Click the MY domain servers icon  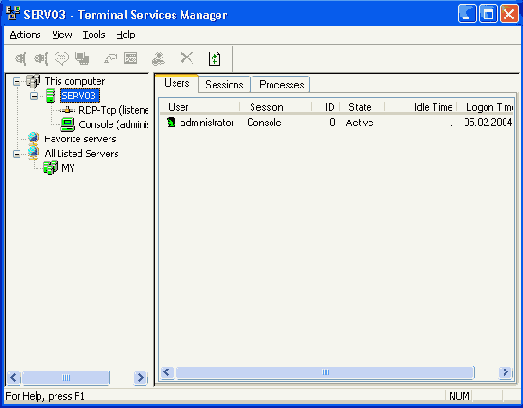point(50,167)
